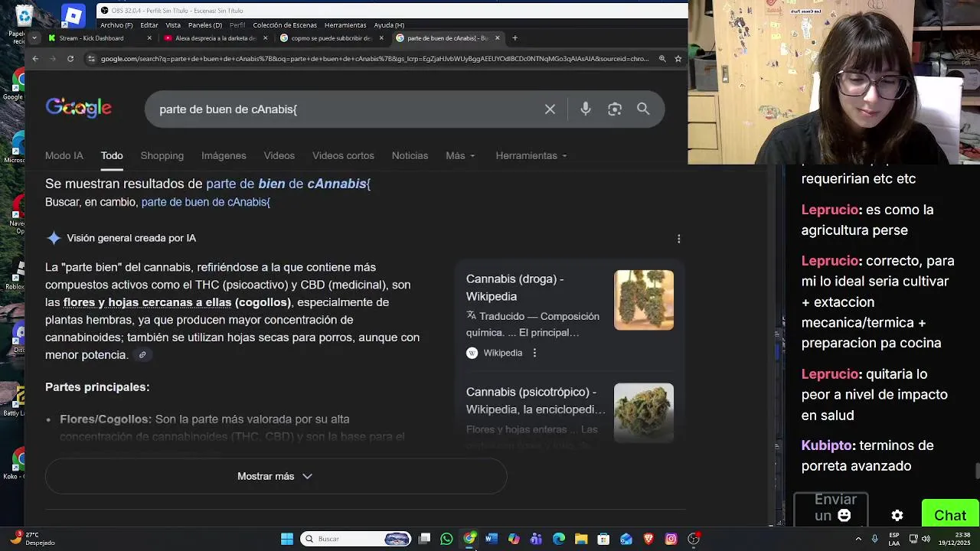This screenshot has width=980, height=551.
Task: Open AI overview three-dot options
Action: click(x=678, y=239)
